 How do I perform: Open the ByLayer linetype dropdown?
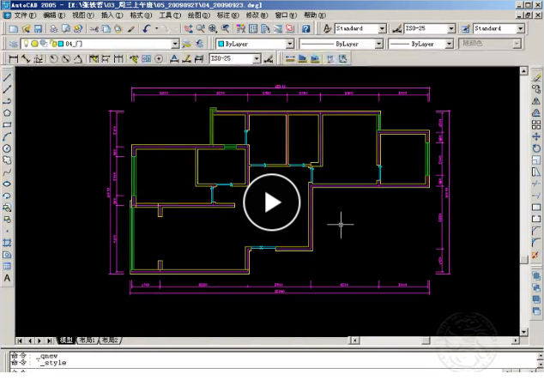point(379,44)
